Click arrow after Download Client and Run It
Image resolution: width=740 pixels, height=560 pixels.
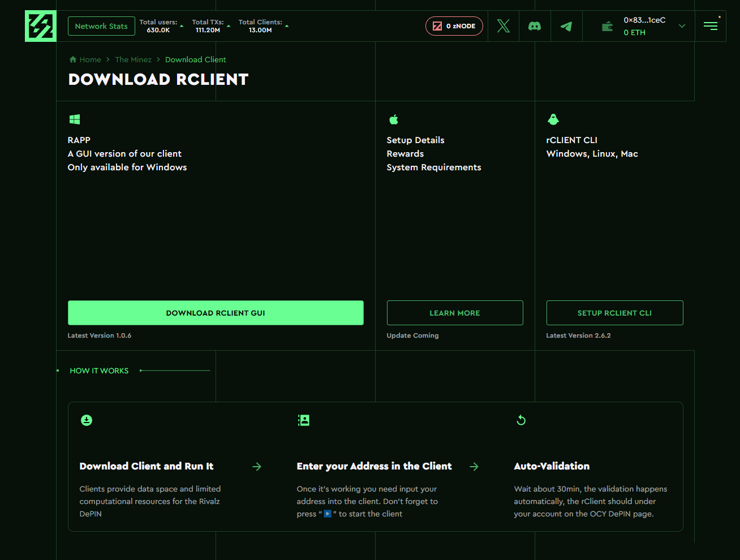257,467
